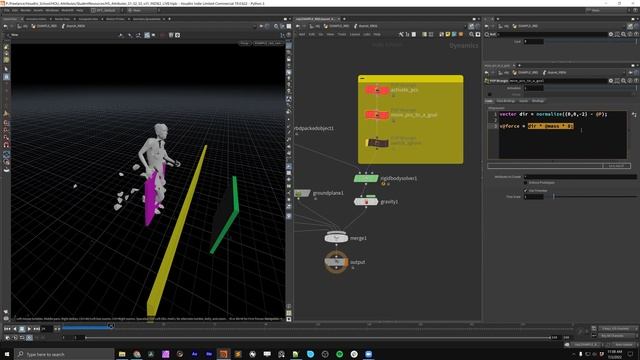Click inside the VEXpression code editor
640x360 pixels.
562,135
